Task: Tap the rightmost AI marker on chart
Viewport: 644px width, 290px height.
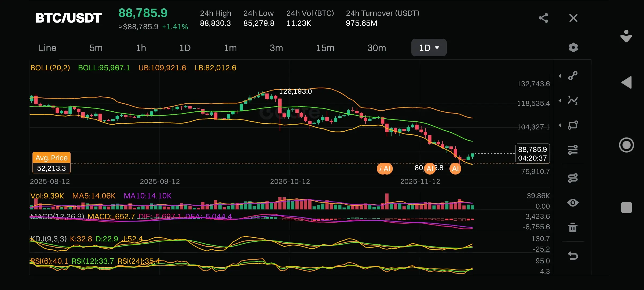Action: (455, 169)
